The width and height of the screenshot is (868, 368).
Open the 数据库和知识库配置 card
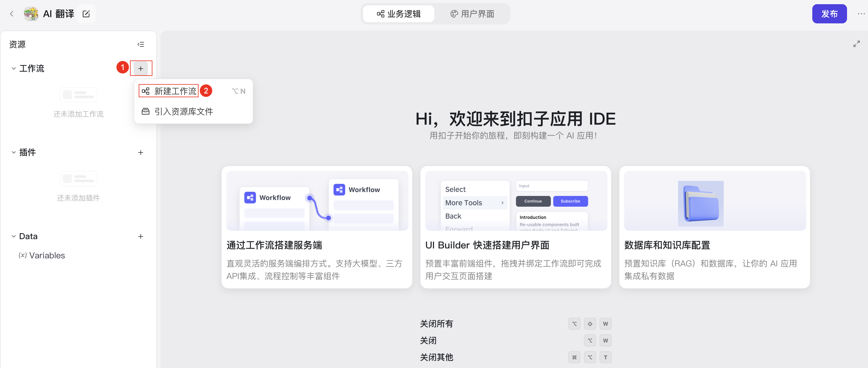(x=714, y=227)
